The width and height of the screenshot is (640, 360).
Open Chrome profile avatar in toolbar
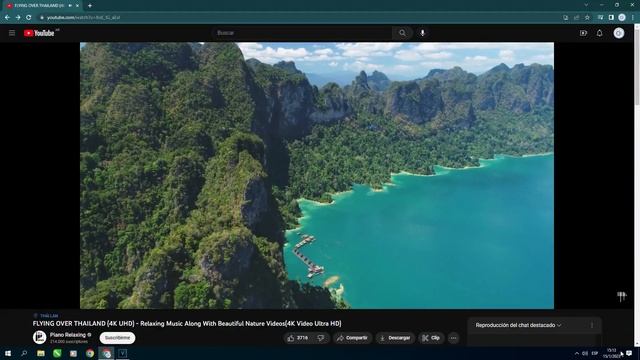622,18
